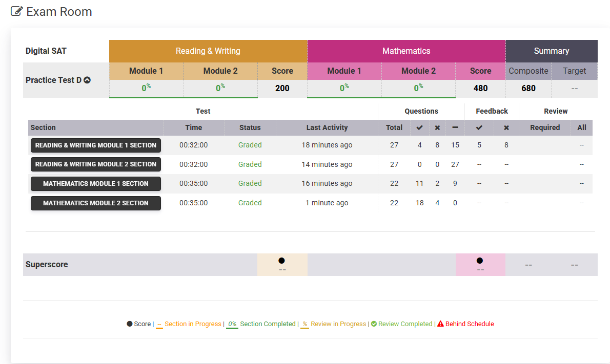
Task: Click the Feedback checkmark column icon
Action: point(479,127)
